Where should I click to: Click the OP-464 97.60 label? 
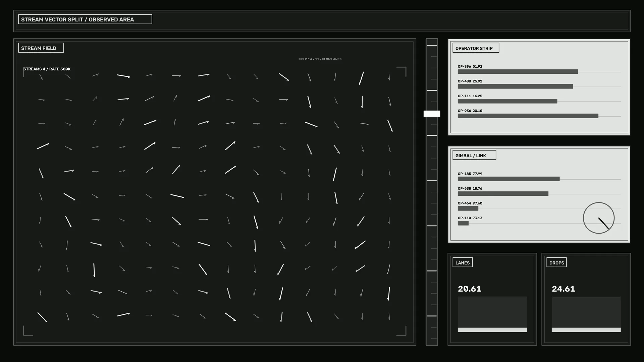coord(470,203)
